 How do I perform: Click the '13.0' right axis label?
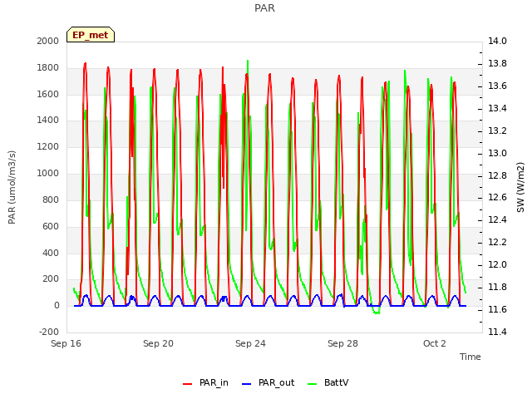(497, 153)
